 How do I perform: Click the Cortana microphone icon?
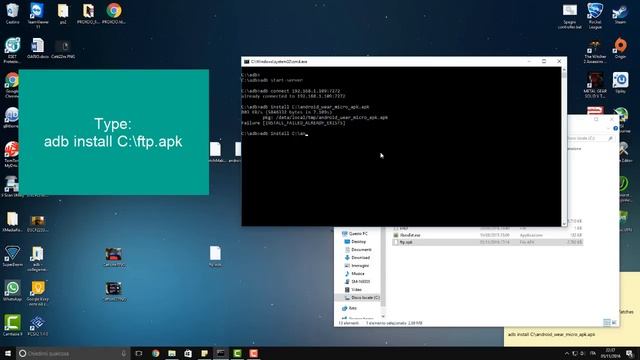pyautogui.click(x=124, y=353)
